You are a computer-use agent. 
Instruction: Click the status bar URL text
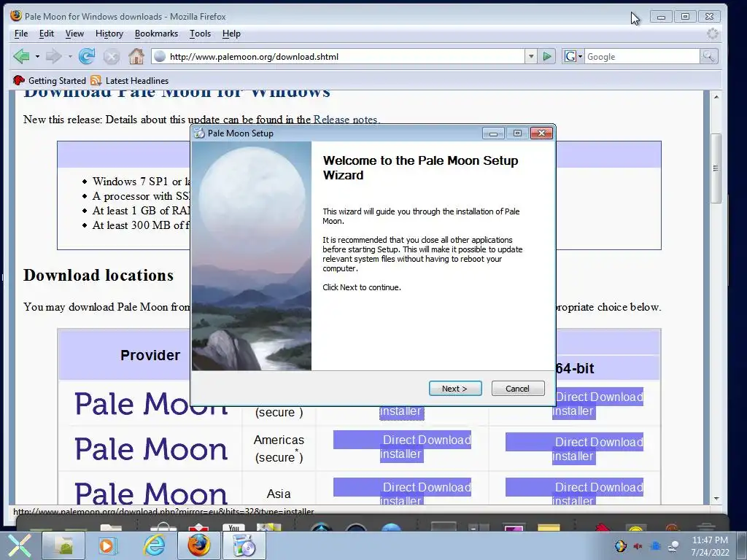(x=163, y=511)
